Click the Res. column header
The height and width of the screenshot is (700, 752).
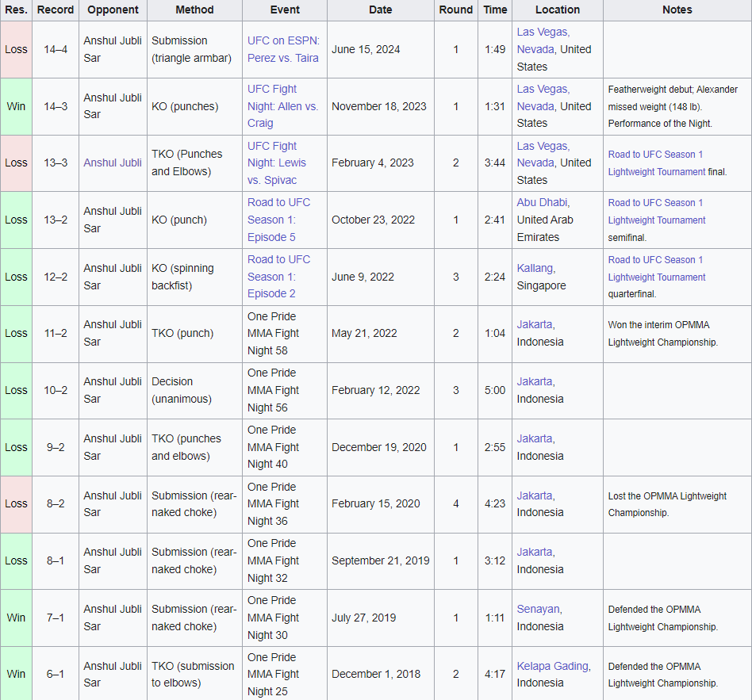click(17, 10)
